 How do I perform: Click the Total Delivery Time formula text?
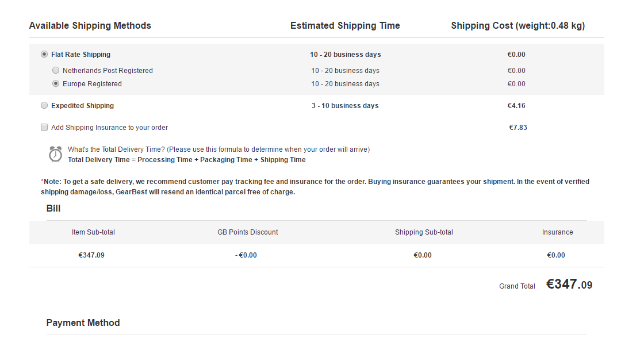click(187, 160)
